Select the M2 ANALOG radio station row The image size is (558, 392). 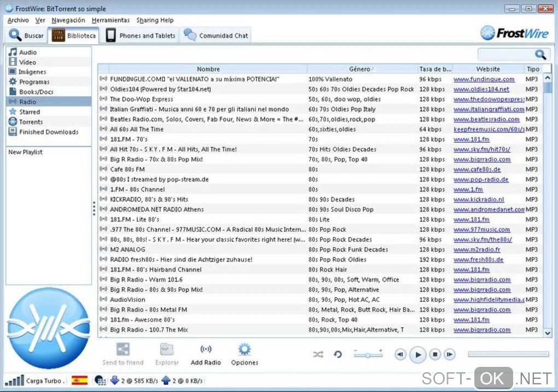(127, 250)
